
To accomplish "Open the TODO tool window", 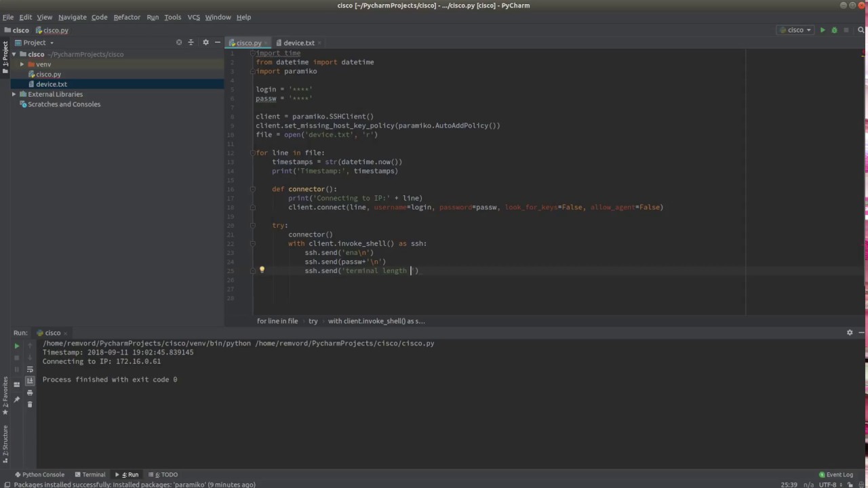I will (163, 474).
